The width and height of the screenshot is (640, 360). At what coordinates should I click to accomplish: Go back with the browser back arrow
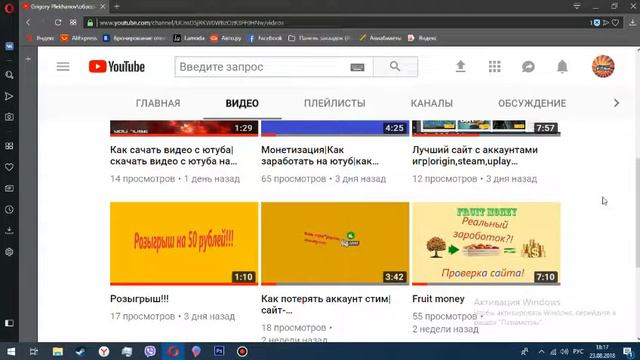click(x=28, y=22)
